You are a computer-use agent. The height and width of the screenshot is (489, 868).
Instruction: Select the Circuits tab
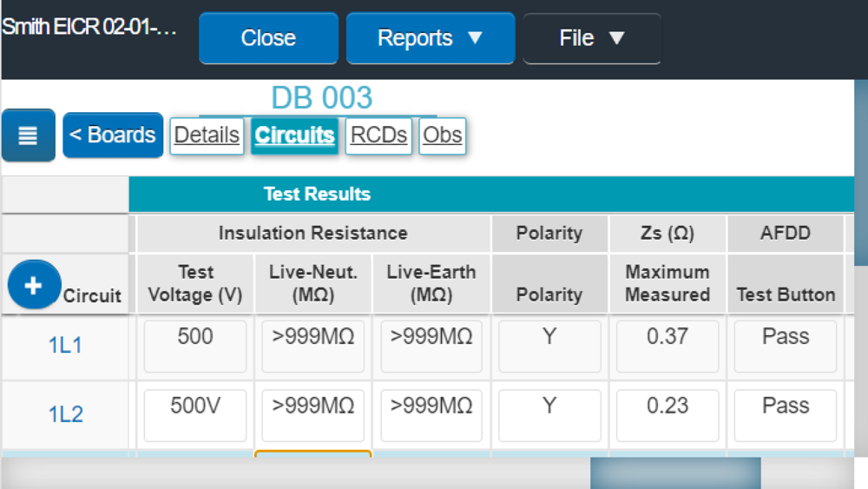(x=294, y=135)
